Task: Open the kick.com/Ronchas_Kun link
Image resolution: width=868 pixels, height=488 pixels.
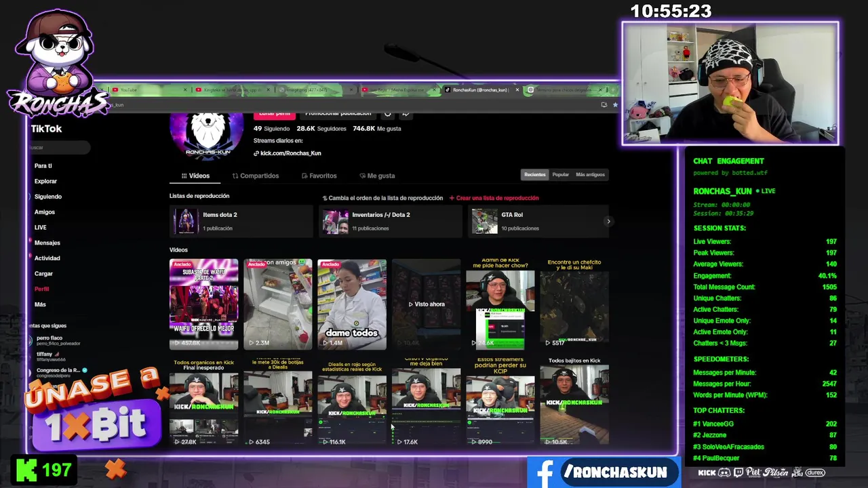Action: (x=288, y=153)
